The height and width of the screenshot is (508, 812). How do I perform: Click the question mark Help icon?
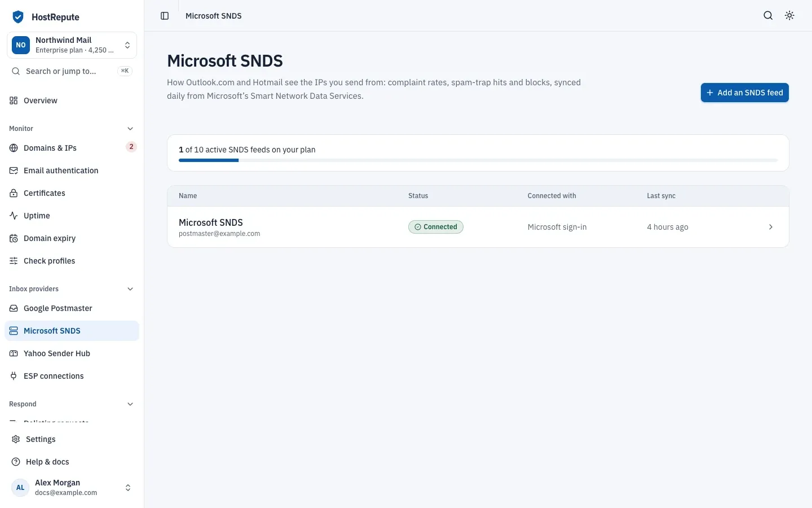tap(16, 462)
